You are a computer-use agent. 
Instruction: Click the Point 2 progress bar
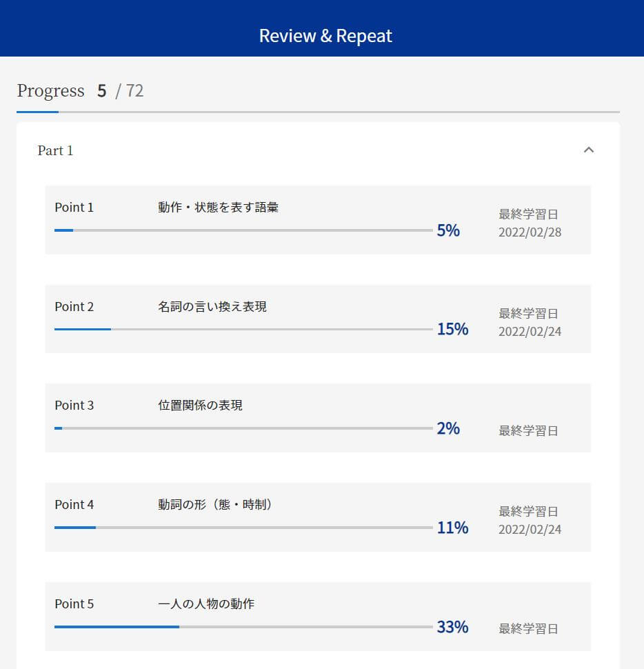pyautogui.click(x=243, y=330)
